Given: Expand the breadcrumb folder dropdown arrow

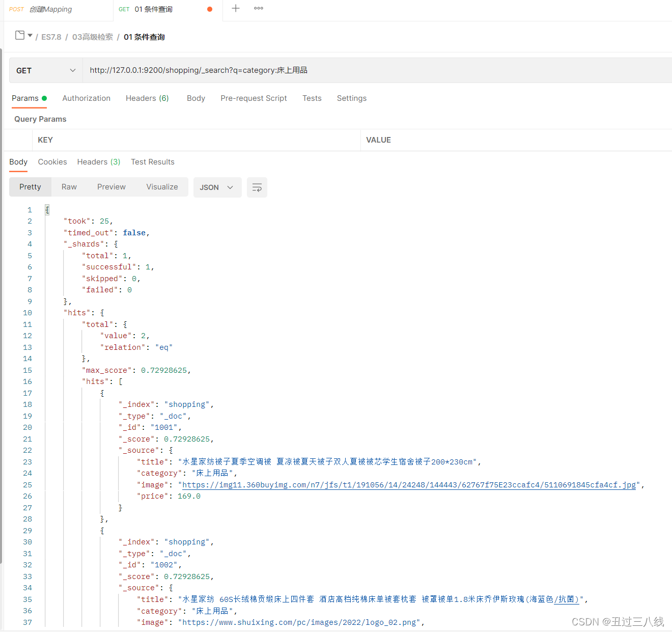Looking at the screenshot, I should point(30,36).
